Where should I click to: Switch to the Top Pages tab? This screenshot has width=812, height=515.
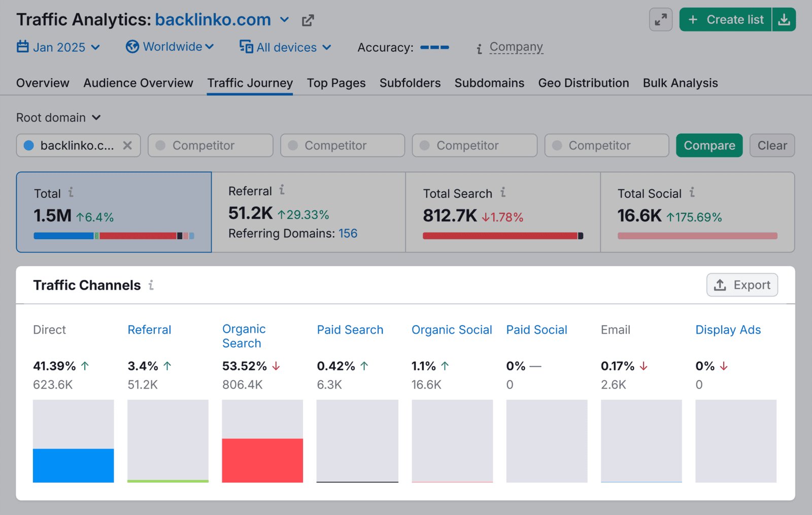click(x=336, y=83)
